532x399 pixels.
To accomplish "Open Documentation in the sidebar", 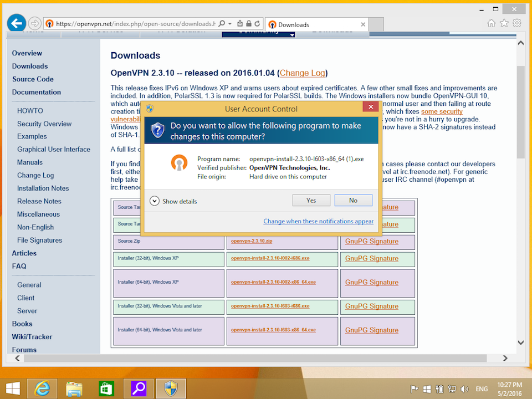I will click(37, 92).
